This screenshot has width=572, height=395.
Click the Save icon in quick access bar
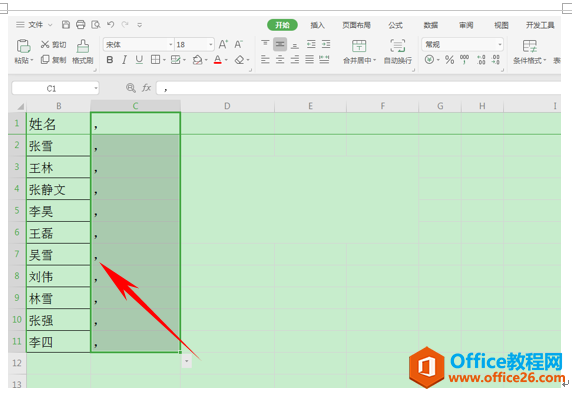click(x=66, y=24)
